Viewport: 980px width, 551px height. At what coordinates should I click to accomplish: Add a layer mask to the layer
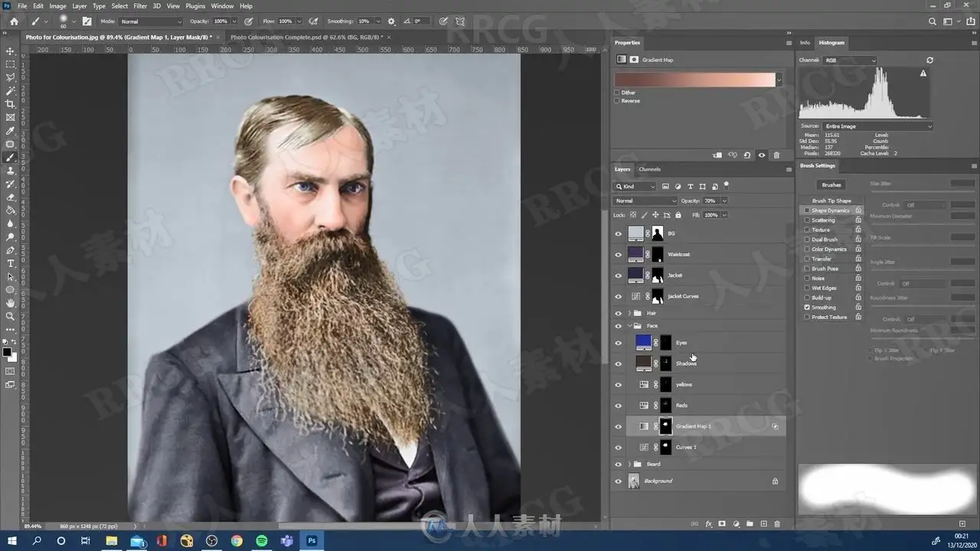click(x=722, y=524)
